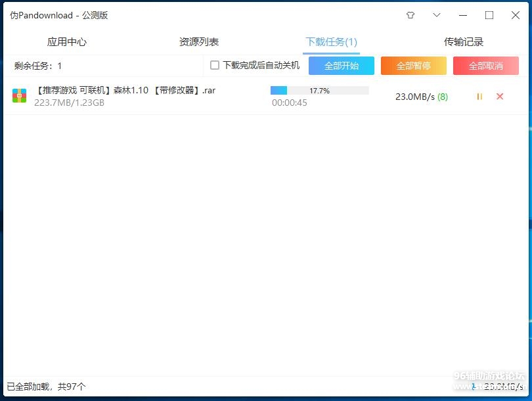Click the 剩余任务: 1 label

(38, 66)
